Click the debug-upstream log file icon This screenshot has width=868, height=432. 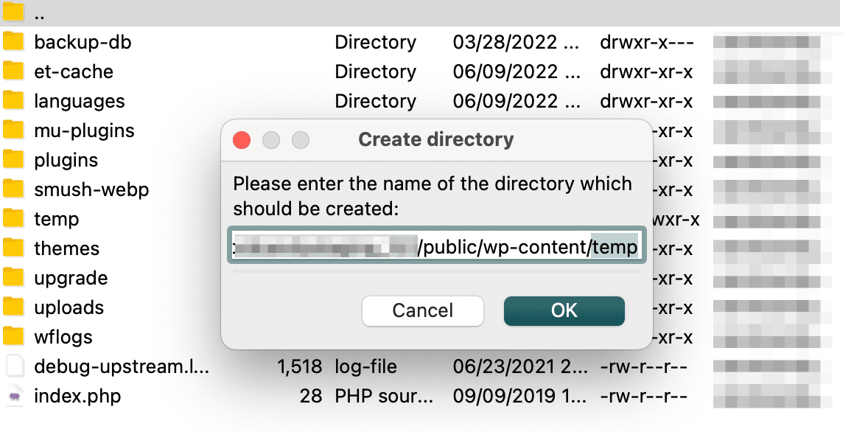15,366
